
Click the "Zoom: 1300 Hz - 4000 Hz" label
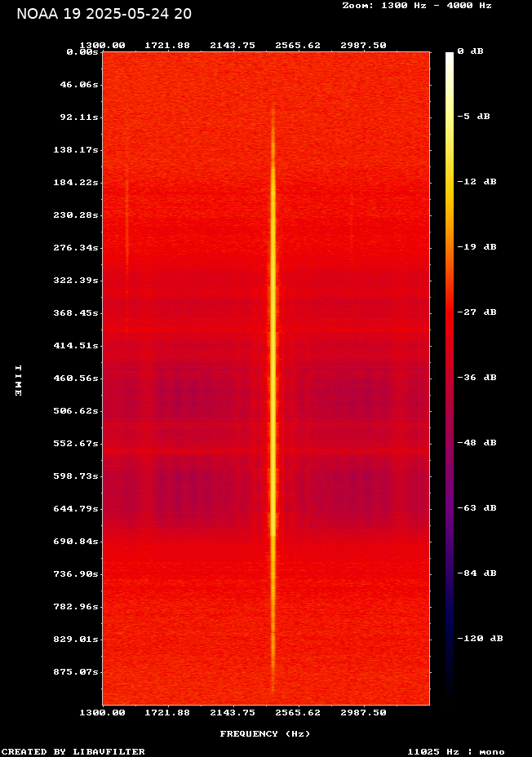pos(417,6)
